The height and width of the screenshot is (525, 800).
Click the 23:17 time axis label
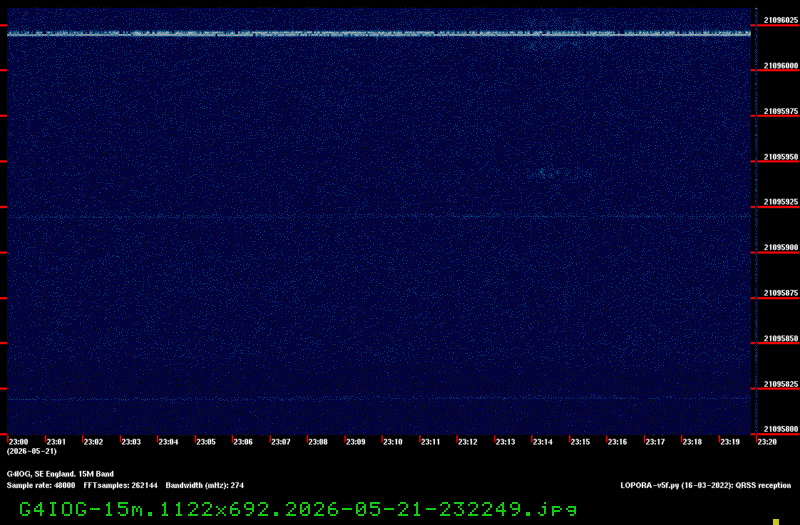click(655, 442)
